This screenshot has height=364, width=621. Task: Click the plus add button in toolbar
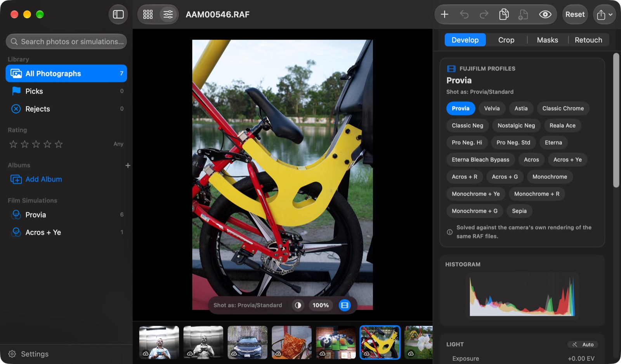pos(445,14)
